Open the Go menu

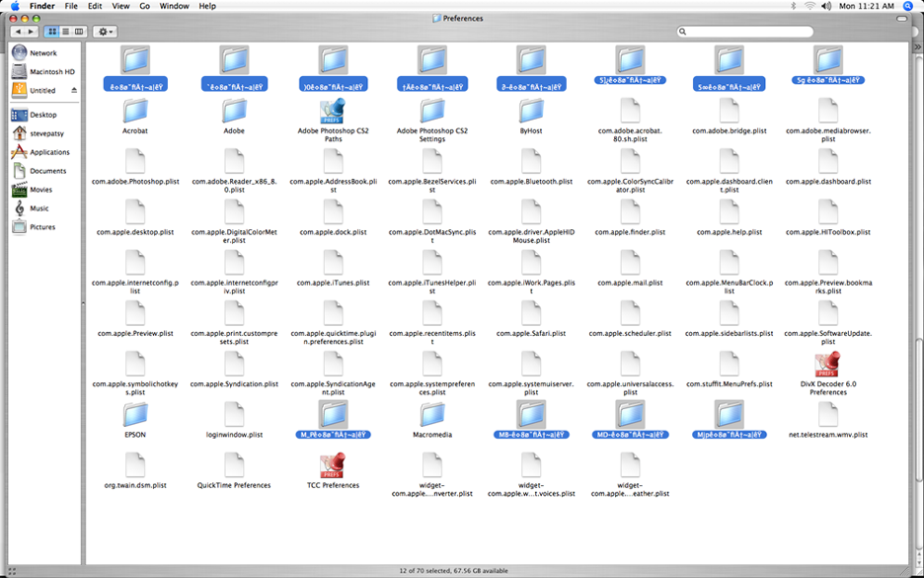(145, 6)
